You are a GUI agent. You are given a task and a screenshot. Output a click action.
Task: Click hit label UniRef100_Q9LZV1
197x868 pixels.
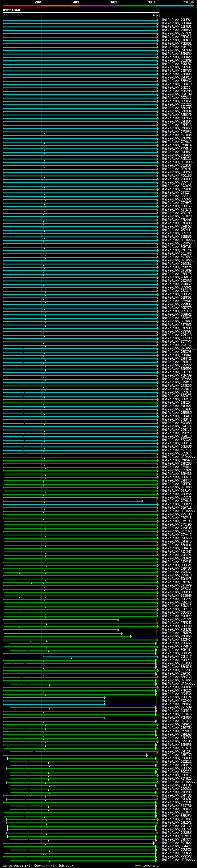click(x=177, y=822)
